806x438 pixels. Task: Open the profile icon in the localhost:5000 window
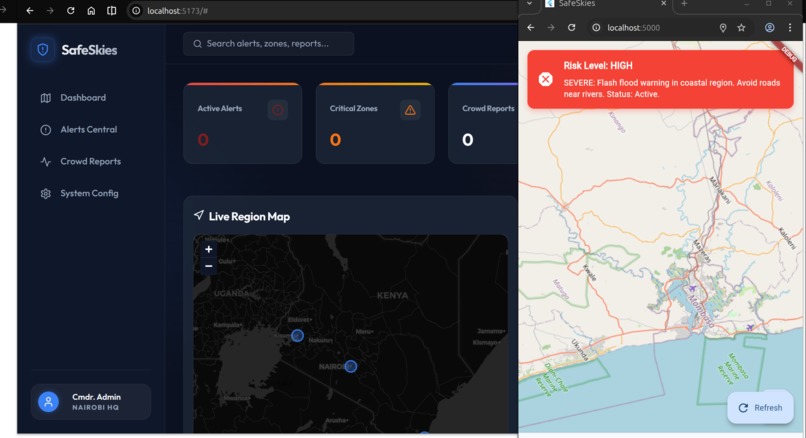770,28
